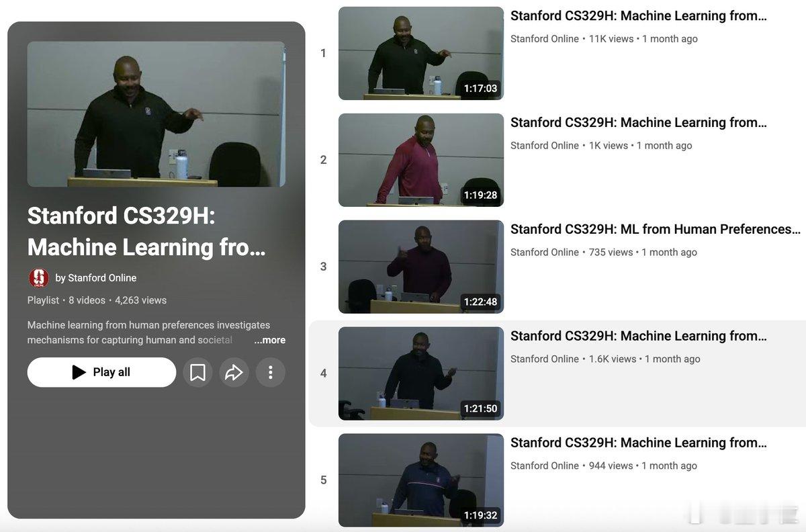
Task: Click the 1:19:32 duration badge
Action: [481, 516]
